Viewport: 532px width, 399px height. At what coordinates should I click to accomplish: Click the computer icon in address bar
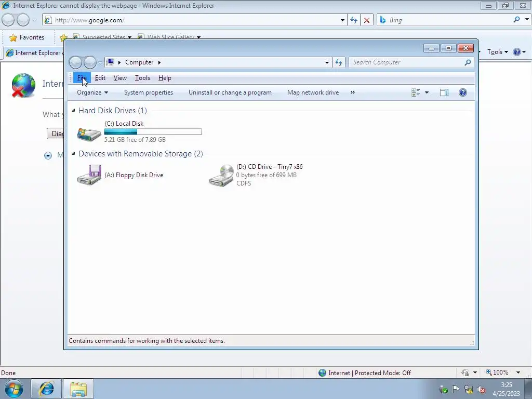pyautogui.click(x=110, y=62)
